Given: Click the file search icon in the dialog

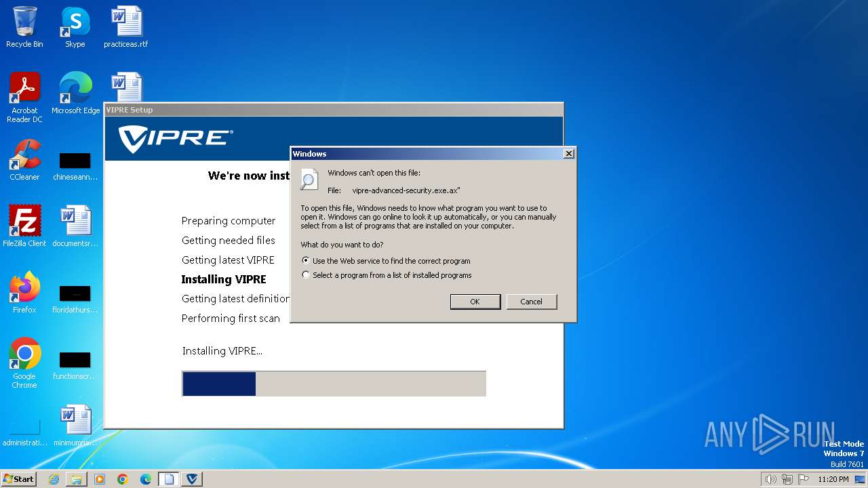Looking at the screenshot, I should 309,179.
